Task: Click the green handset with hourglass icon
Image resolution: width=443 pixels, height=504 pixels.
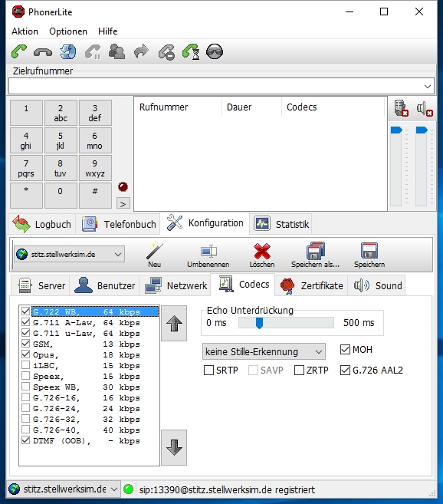Action: click(x=191, y=52)
